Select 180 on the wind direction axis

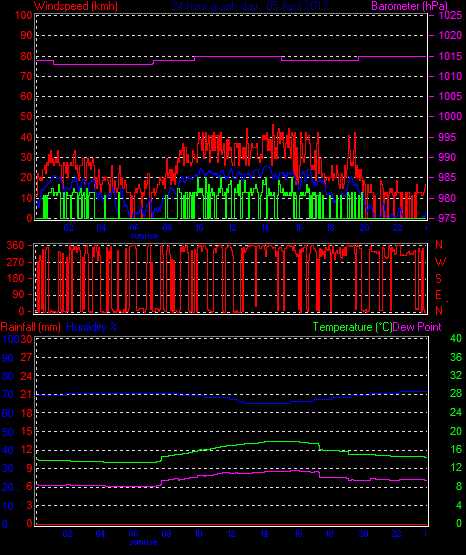pyautogui.click(x=16, y=278)
